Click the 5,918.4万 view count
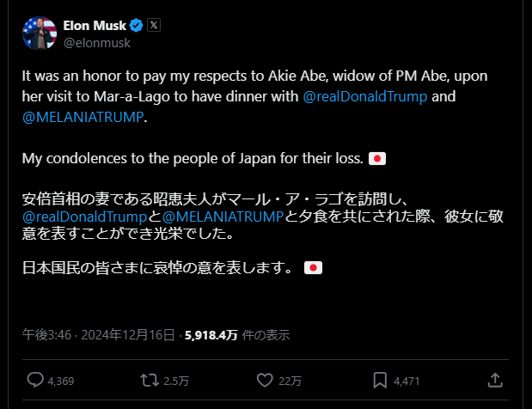532x409 pixels. click(x=210, y=334)
